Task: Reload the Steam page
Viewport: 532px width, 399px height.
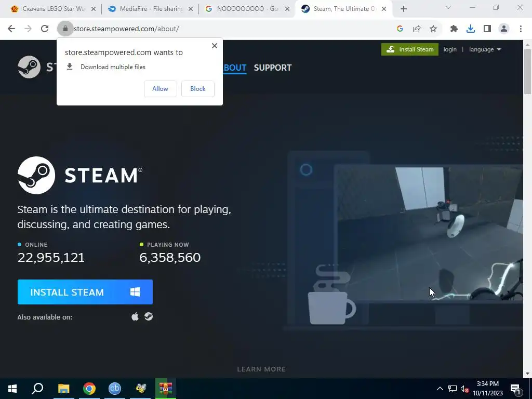Action: pyautogui.click(x=45, y=29)
